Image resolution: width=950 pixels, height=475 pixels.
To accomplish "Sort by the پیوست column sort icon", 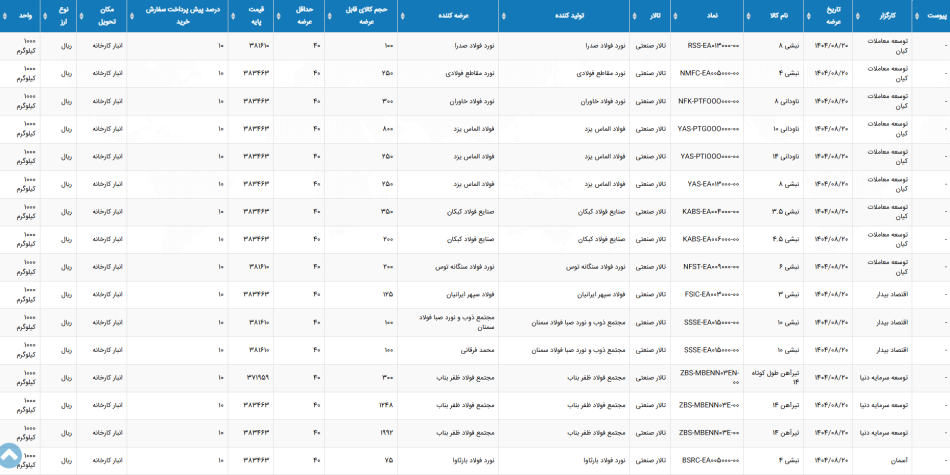I will point(915,16).
